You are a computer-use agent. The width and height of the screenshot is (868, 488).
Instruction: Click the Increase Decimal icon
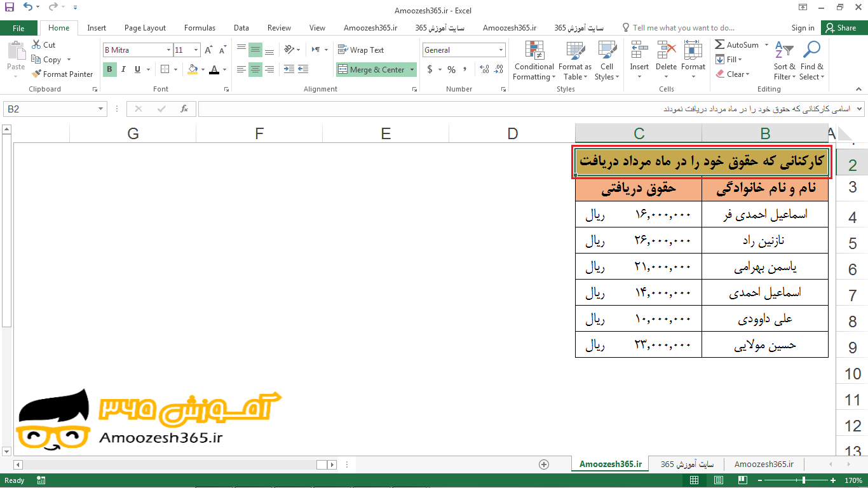485,70
